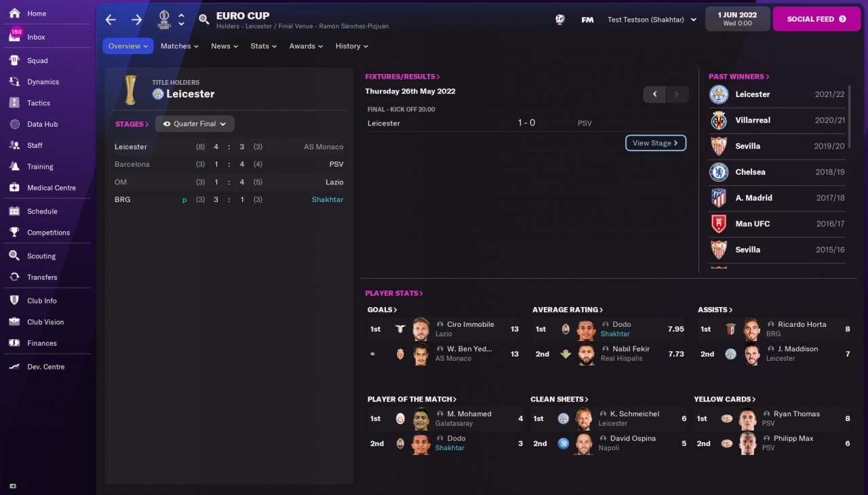
Task: Select the OM vs Lazio tie
Action: pyautogui.click(x=229, y=182)
